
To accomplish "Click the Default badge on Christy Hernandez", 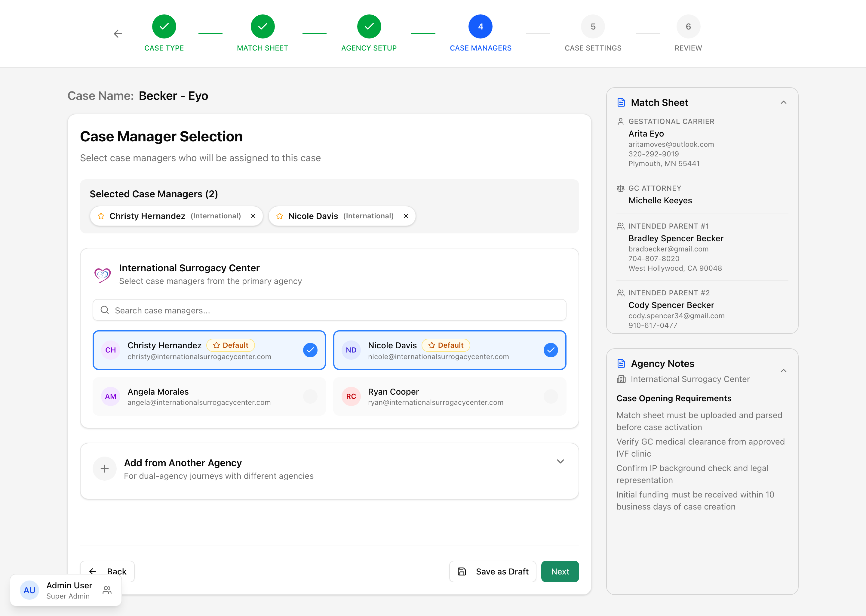I will 231,345.
